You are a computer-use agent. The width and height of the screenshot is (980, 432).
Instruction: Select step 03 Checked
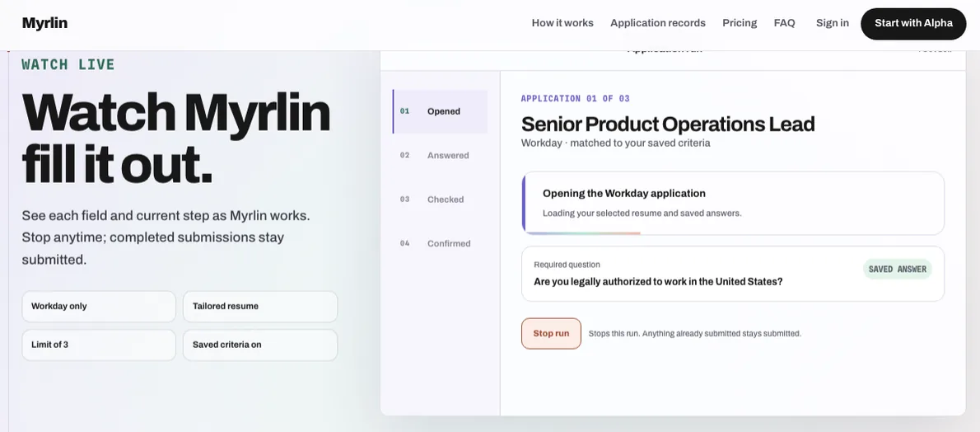(x=440, y=199)
